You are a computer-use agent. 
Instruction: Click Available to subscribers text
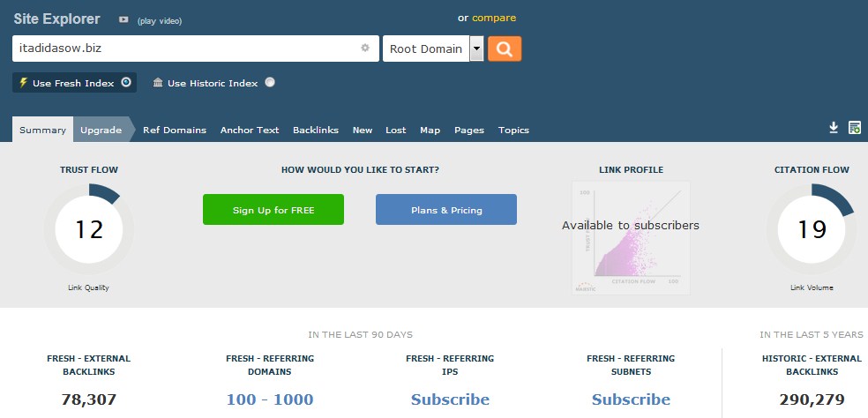click(631, 226)
